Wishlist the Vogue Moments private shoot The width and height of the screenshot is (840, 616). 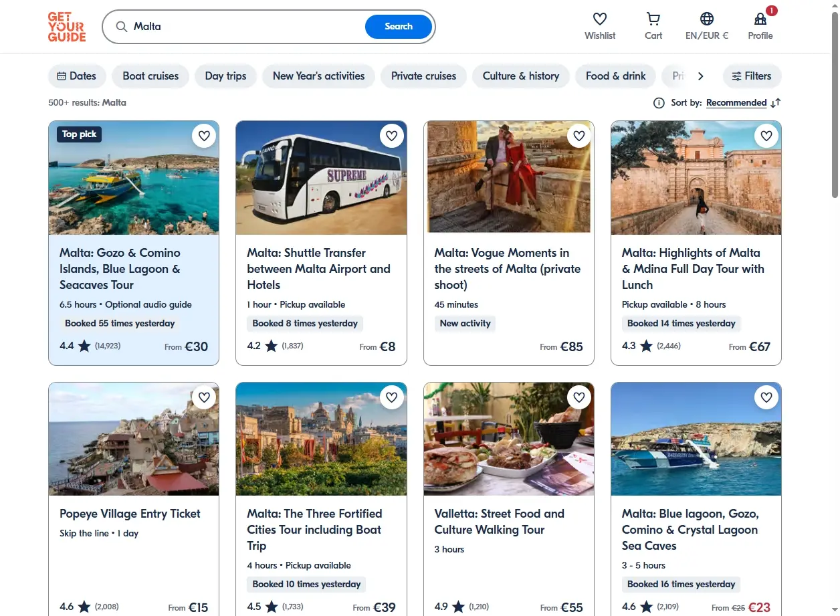pyautogui.click(x=579, y=136)
